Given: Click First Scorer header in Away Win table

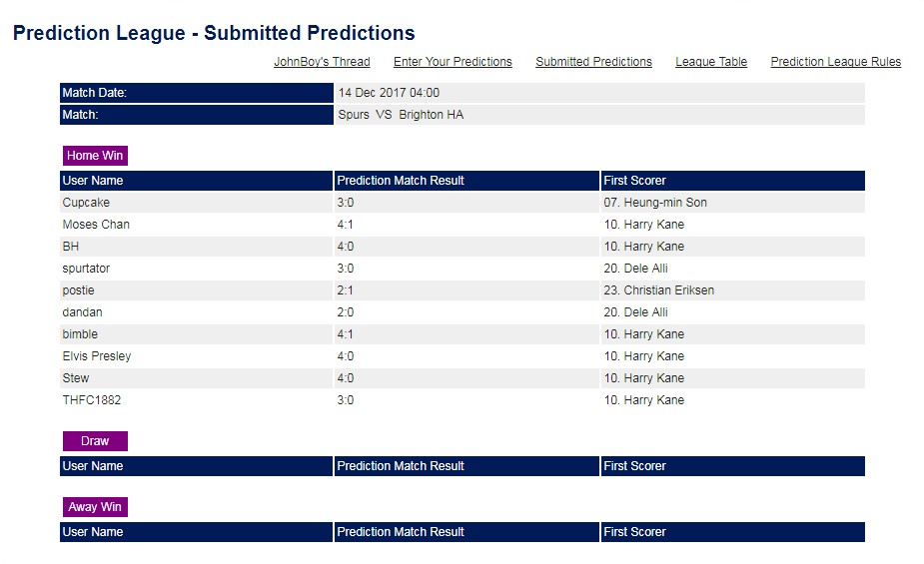Looking at the screenshot, I should pos(733,532).
